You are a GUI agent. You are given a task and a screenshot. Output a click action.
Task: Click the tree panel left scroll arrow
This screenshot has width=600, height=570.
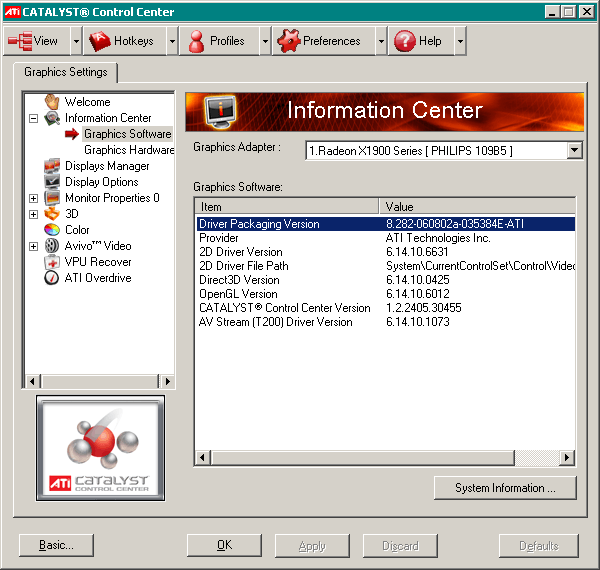[33, 381]
